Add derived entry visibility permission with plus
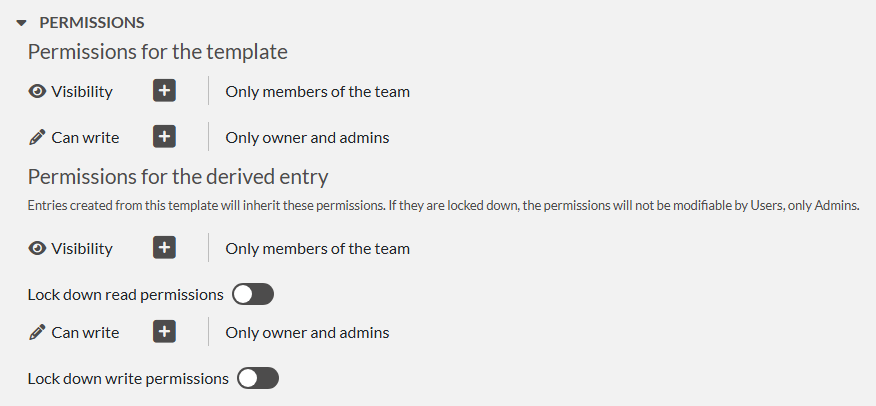Image resolution: width=876 pixels, height=406 pixels. [165, 248]
